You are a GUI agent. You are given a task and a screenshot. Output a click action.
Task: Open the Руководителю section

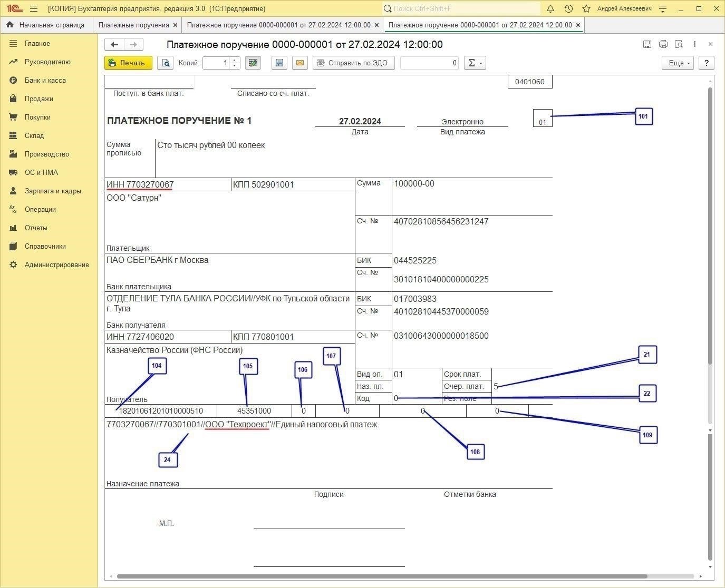47,62
